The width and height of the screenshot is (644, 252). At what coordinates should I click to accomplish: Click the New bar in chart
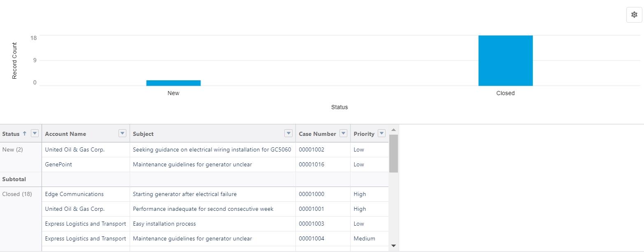click(173, 83)
